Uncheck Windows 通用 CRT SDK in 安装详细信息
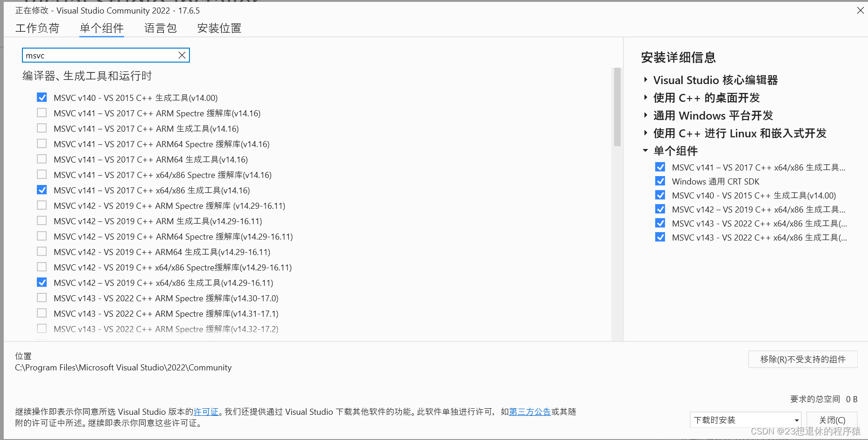This screenshot has height=440, width=868. tap(660, 181)
